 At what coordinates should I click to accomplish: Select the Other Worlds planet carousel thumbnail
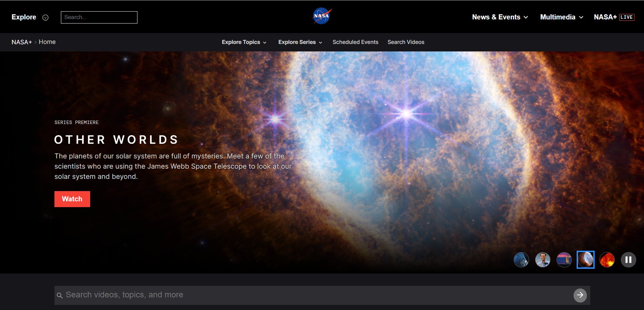(x=585, y=260)
